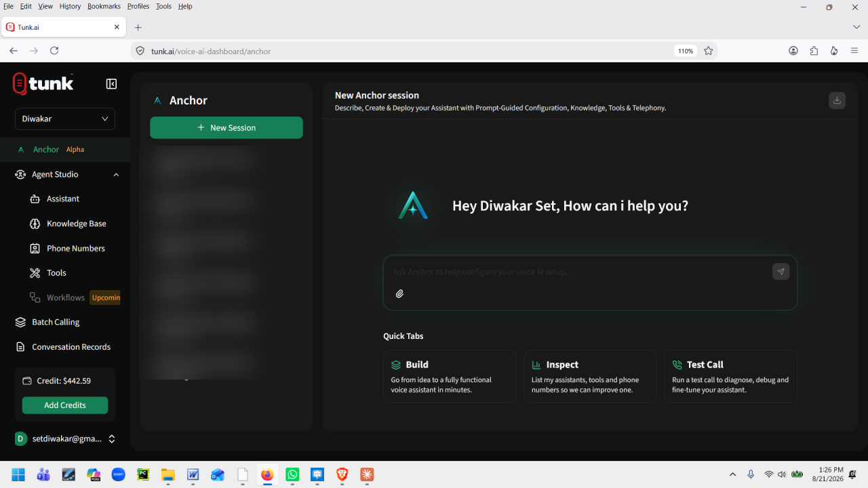The height and width of the screenshot is (488, 868).
Task: Click the Workflows upcoming item
Action: tap(74, 298)
